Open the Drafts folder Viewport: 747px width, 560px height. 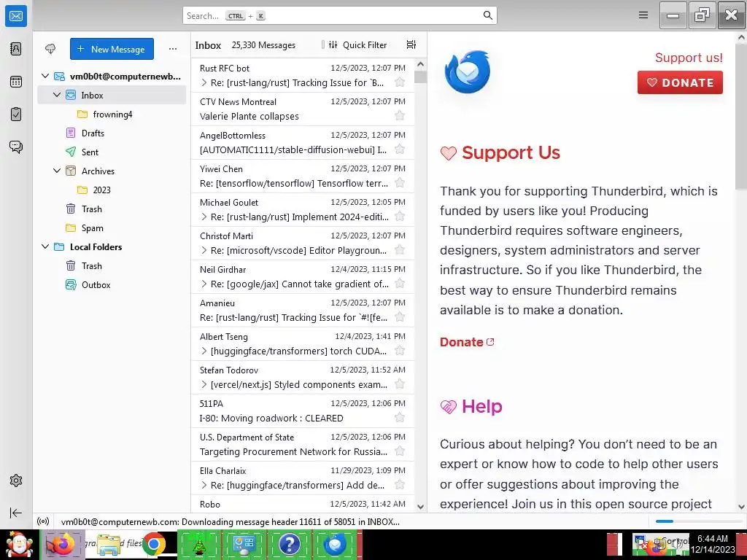(x=112, y=133)
